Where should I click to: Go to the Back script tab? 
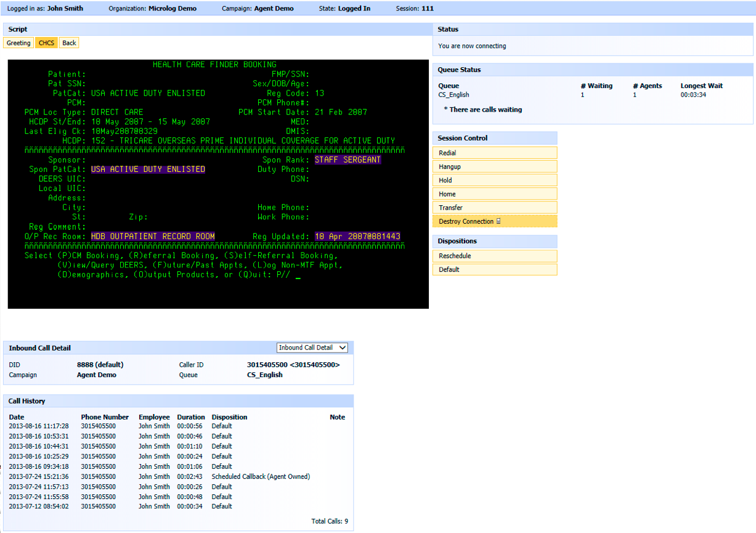69,43
